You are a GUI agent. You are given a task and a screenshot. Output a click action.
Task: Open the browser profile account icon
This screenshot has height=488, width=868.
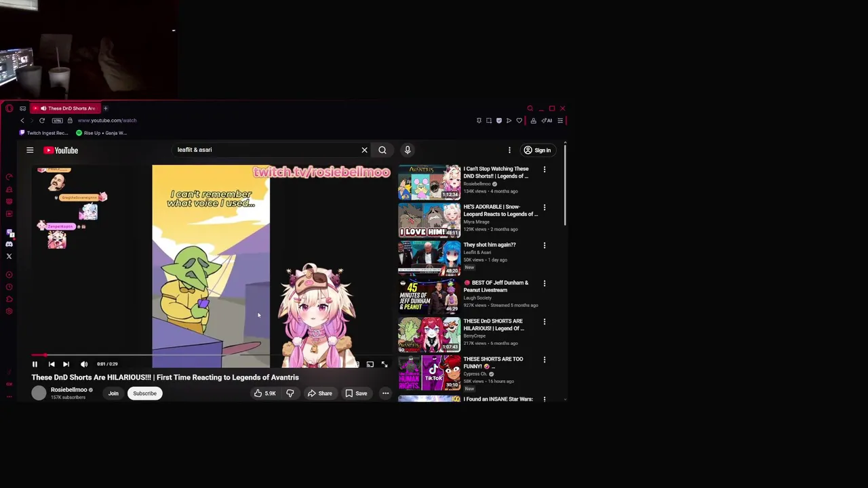click(533, 121)
